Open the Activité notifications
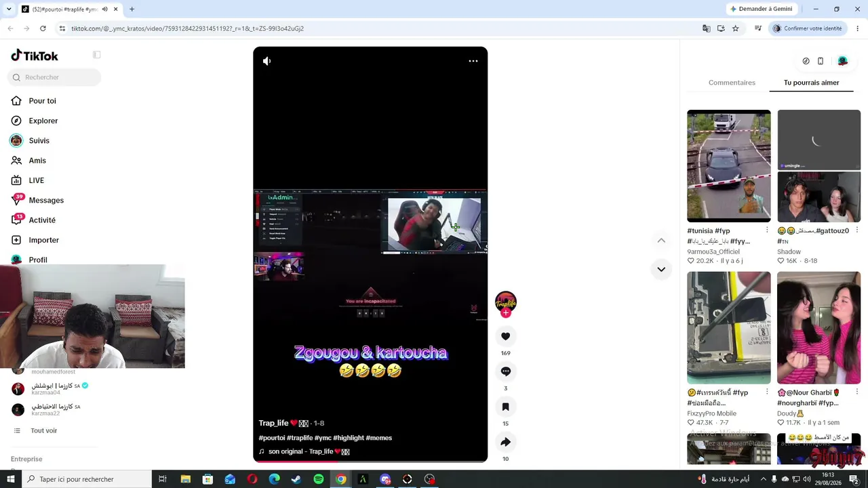Image resolution: width=868 pixels, height=488 pixels. pos(42,220)
